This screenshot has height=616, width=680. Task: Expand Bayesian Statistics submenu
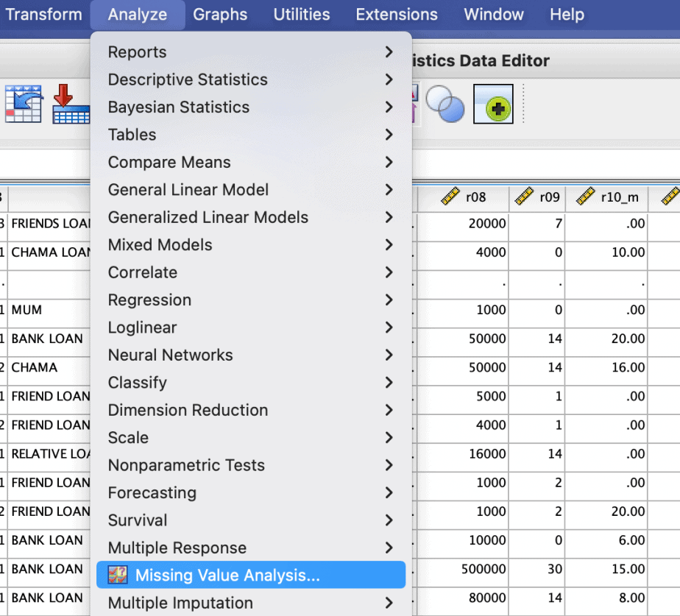click(251, 107)
